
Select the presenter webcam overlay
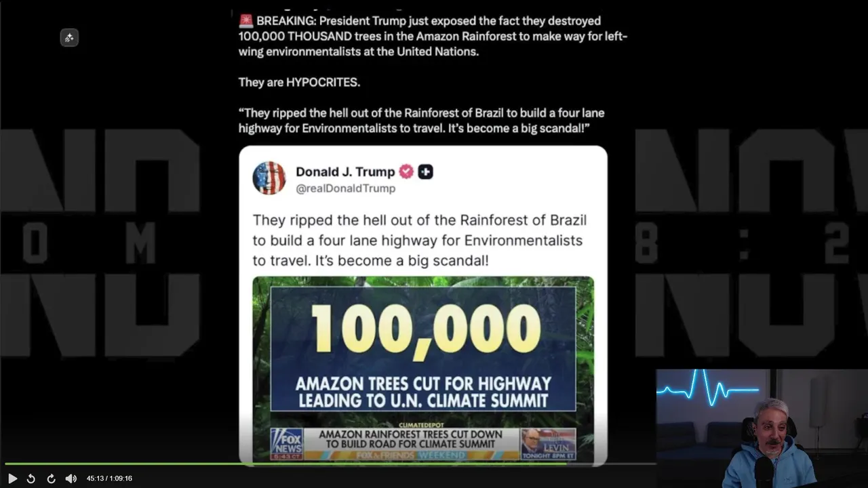click(x=762, y=428)
